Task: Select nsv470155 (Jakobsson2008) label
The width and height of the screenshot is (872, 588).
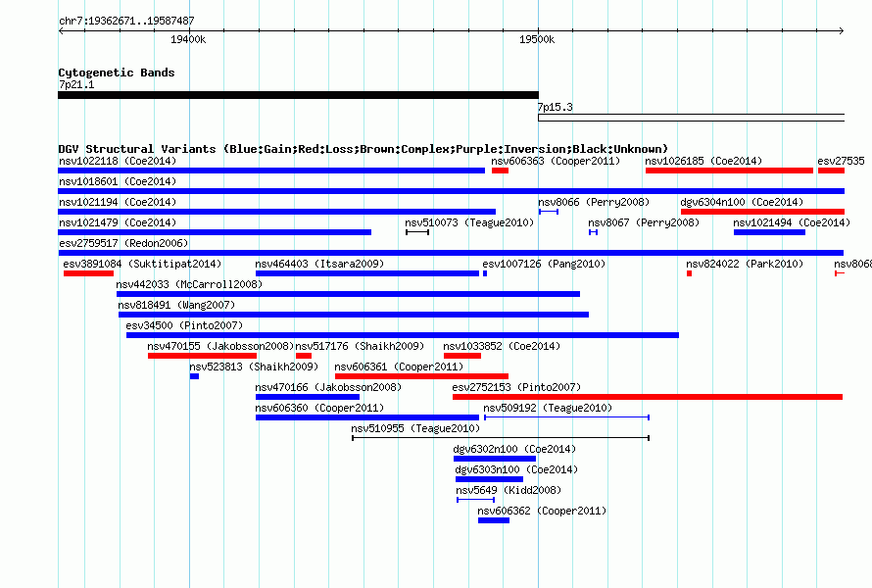Action: [x=220, y=346]
